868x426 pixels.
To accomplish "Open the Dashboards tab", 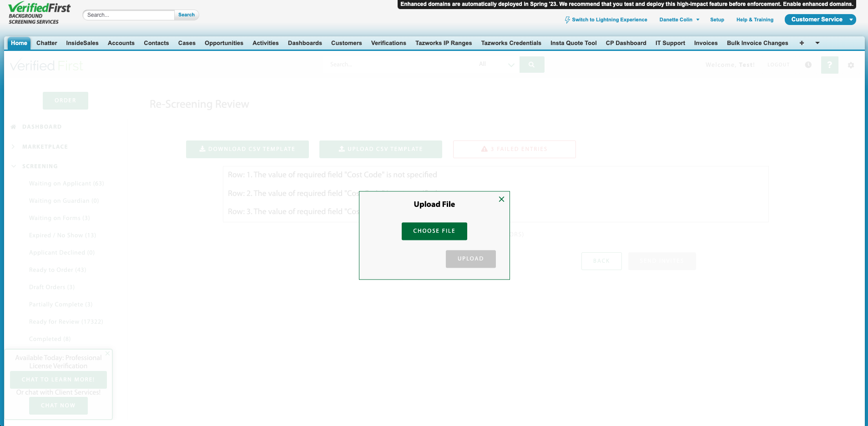I will pos(305,43).
